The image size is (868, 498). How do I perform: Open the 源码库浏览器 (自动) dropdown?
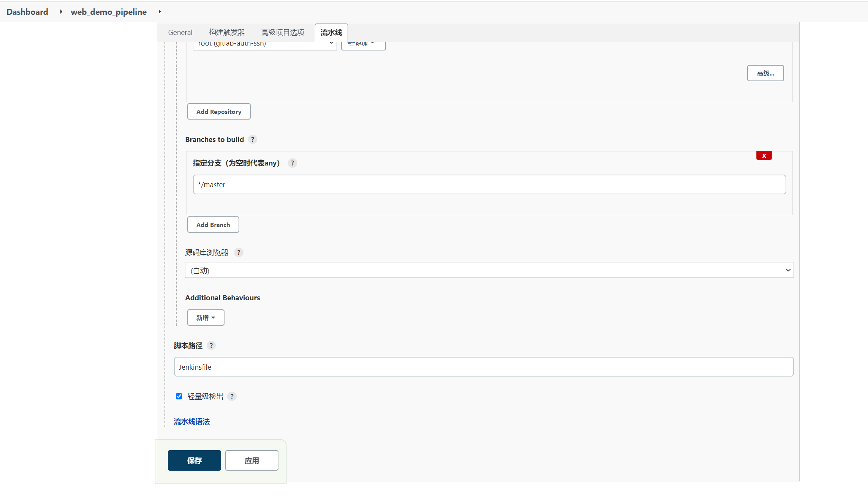coord(489,270)
